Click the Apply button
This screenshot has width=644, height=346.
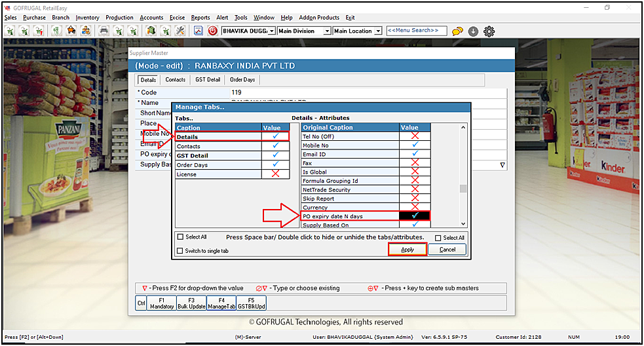407,250
